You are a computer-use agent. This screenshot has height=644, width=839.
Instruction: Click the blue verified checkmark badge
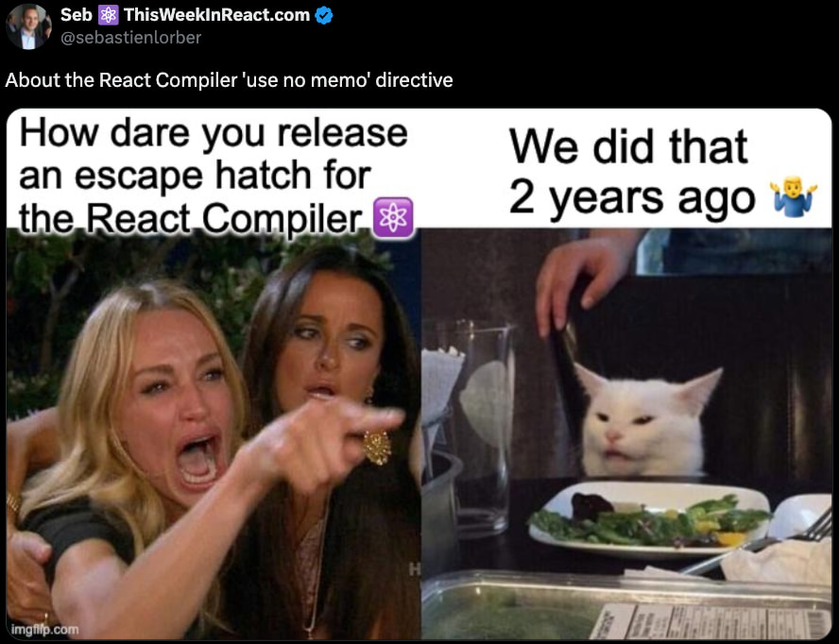tap(324, 15)
